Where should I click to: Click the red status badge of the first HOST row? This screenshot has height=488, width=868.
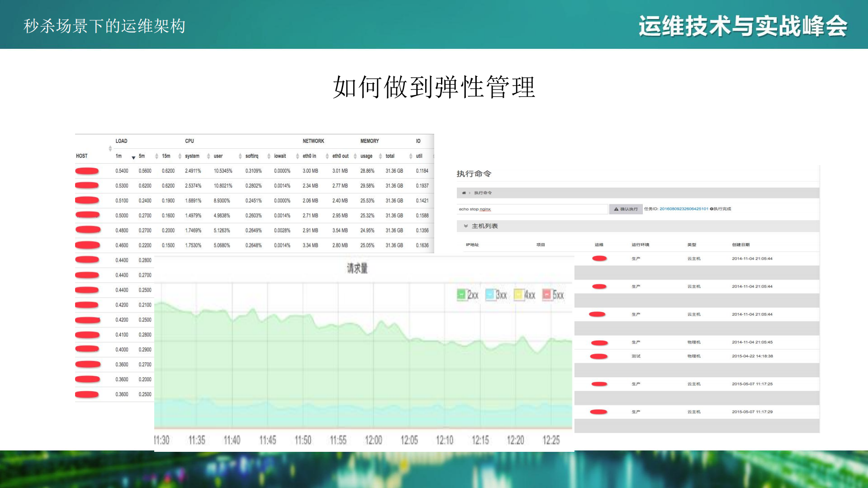(87, 171)
